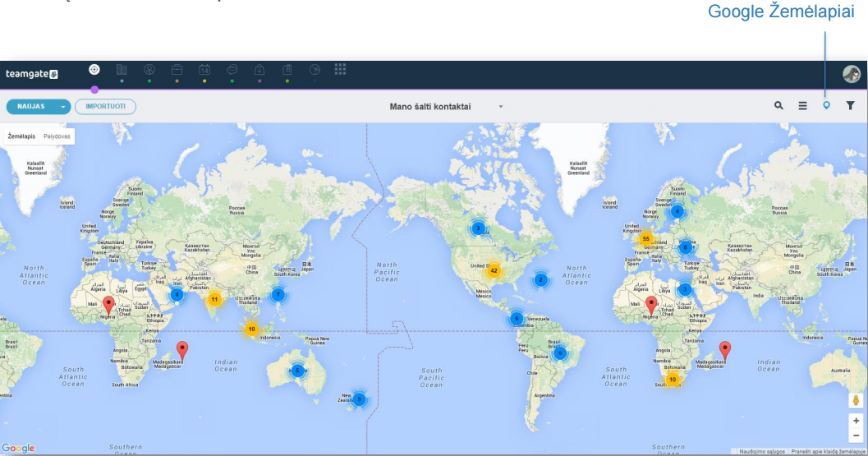Open the filter funnel icon
This screenshot has width=868, height=456.
click(850, 105)
